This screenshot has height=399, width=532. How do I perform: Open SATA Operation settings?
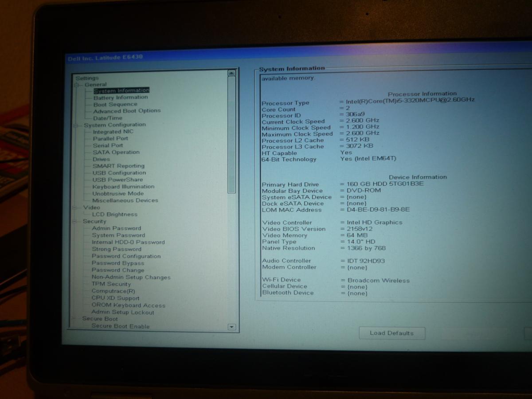116,152
